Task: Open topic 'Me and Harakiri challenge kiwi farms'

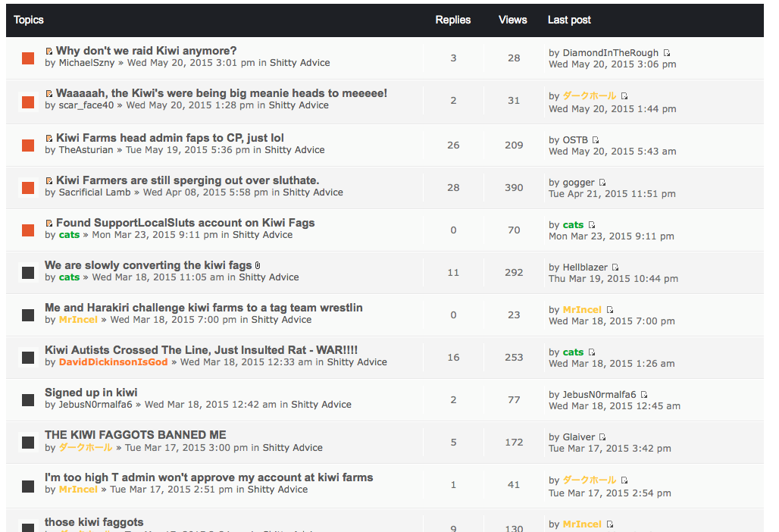Action: [x=204, y=308]
